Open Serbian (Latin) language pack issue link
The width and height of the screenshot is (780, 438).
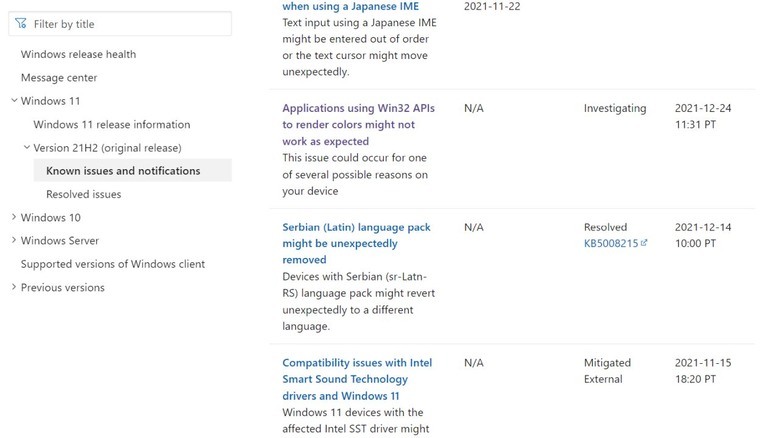[x=356, y=243]
